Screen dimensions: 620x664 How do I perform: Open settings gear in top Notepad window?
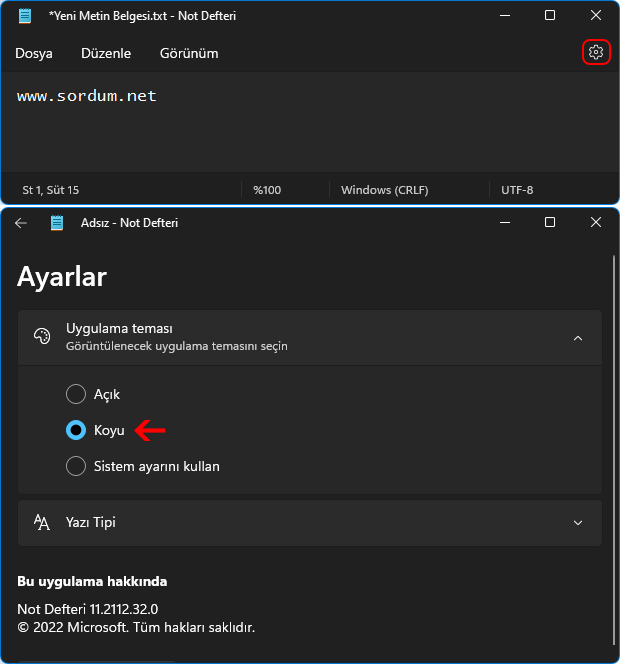(596, 52)
